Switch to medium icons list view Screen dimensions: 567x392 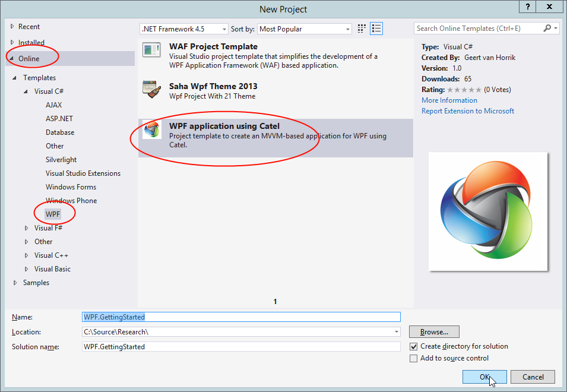click(x=376, y=29)
